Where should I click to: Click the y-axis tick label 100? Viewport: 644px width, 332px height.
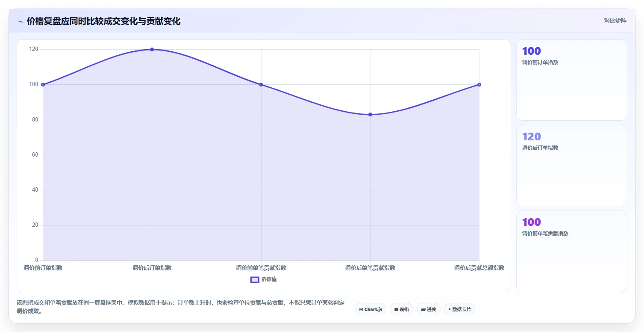point(34,84)
